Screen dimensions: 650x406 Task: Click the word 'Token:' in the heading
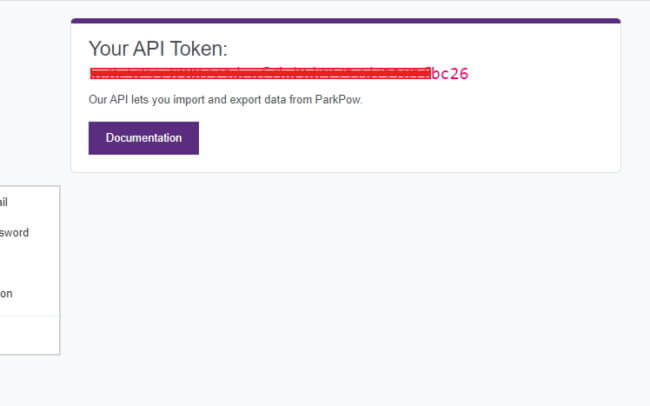pyautogui.click(x=199, y=49)
